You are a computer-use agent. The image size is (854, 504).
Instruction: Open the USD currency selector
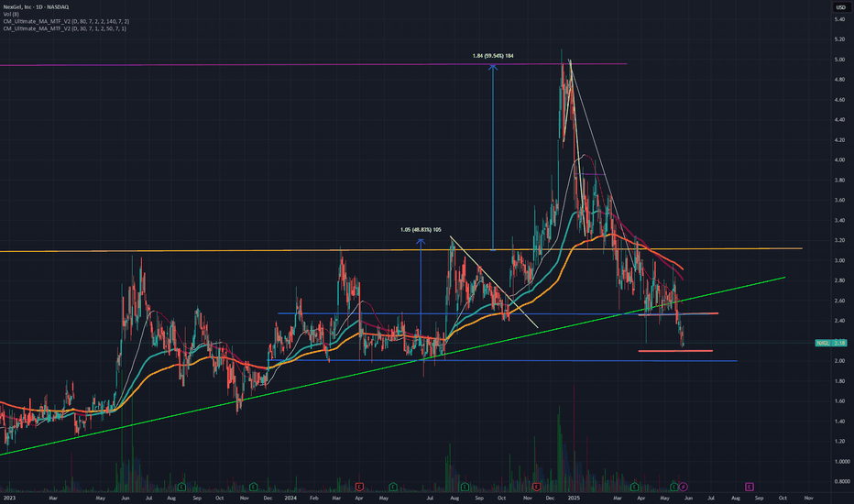(x=840, y=7)
